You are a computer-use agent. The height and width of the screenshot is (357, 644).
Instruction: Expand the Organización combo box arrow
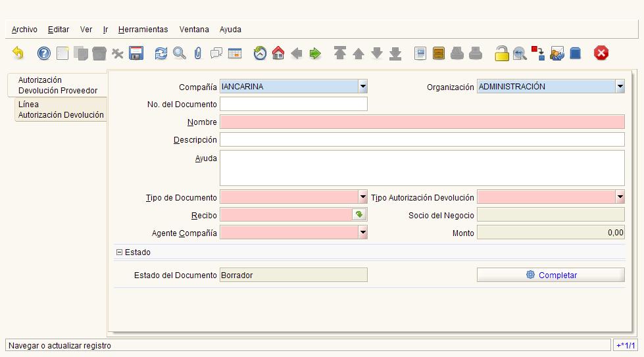pyautogui.click(x=620, y=87)
